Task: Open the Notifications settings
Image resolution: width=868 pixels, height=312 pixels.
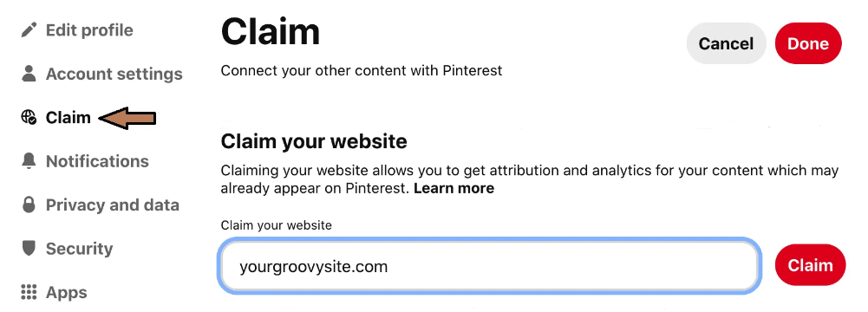Action: coord(97,161)
